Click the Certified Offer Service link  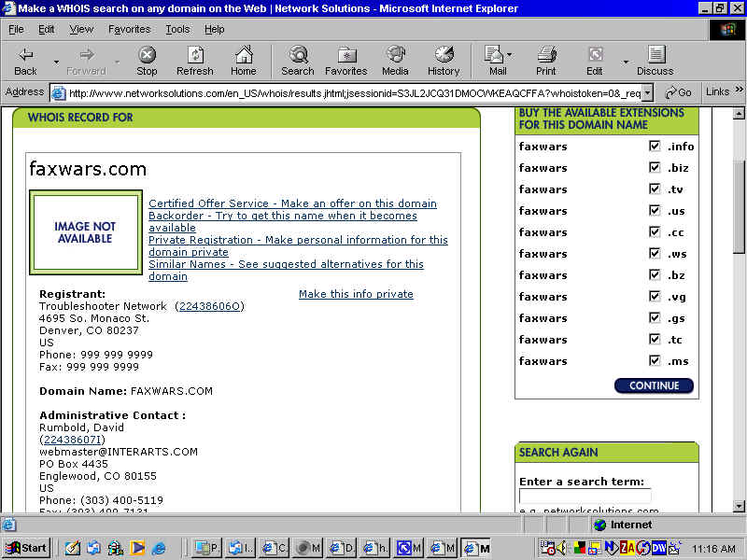(292, 203)
